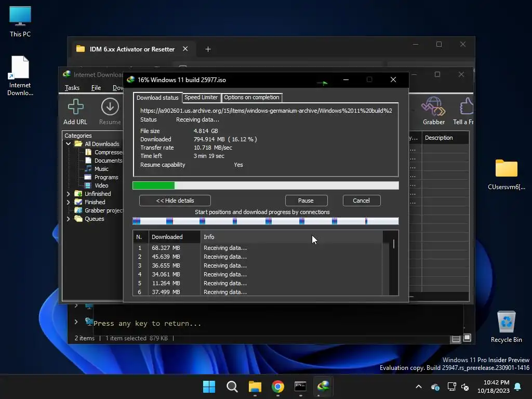
Task: Click the Downloaded column header
Action: (175, 237)
